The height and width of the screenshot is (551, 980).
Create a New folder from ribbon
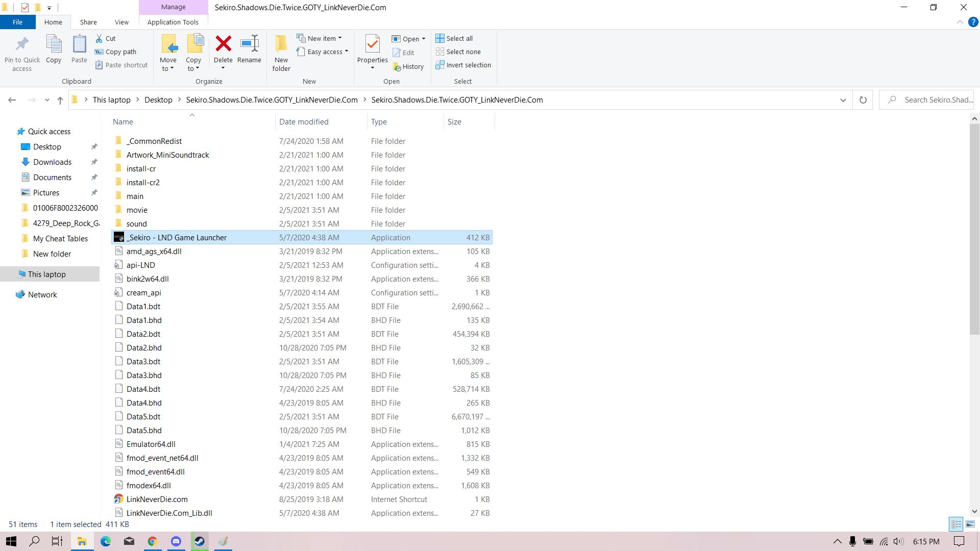281,53
